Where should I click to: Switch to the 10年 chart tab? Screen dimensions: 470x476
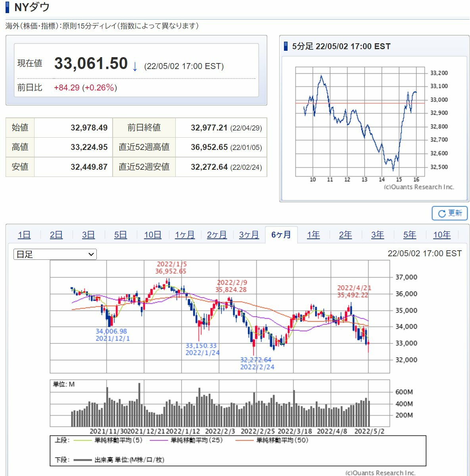click(442, 235)
